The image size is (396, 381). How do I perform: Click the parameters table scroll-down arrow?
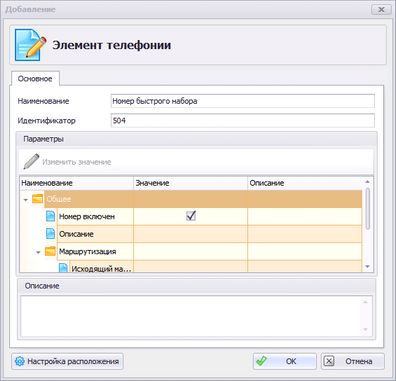point(368,266)
